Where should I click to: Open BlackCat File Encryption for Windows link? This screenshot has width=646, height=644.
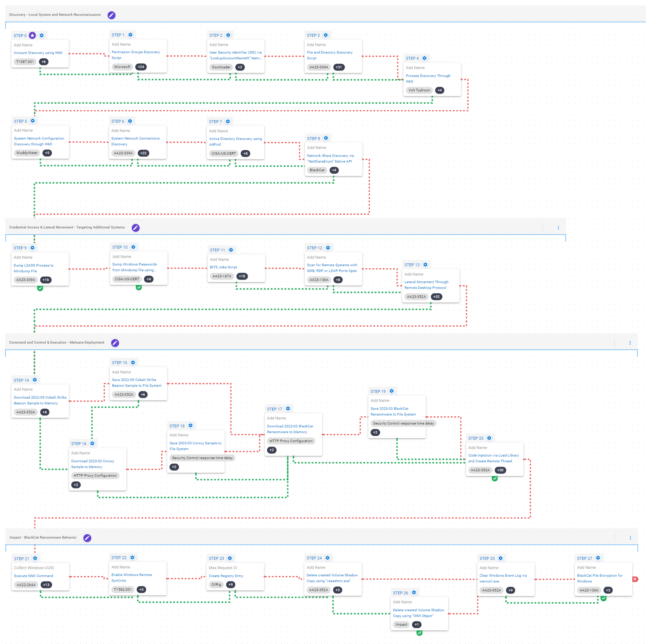pos(599,578)
